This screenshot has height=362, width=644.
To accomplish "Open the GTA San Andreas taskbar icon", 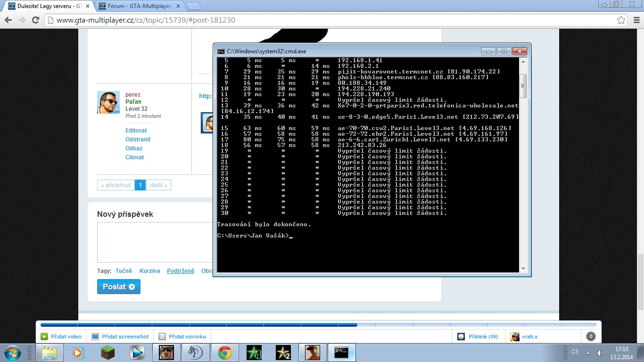I will (x=312, y=353).
